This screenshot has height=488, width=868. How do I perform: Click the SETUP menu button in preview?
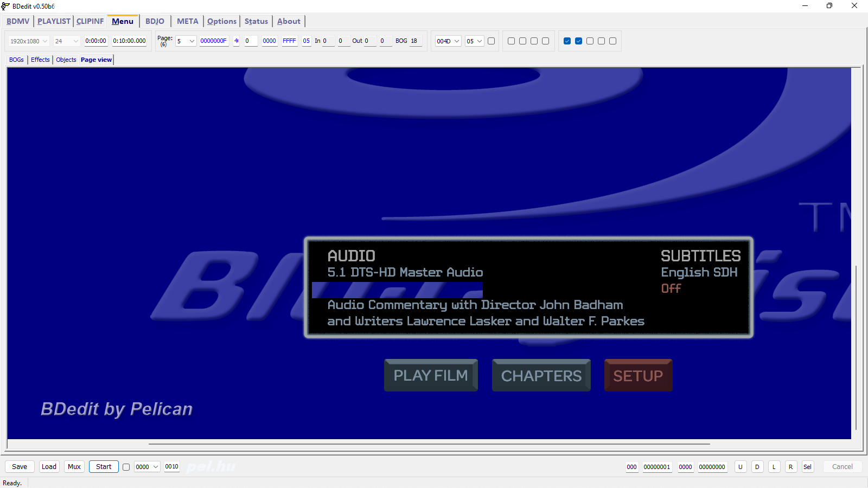tap(638, 375)
